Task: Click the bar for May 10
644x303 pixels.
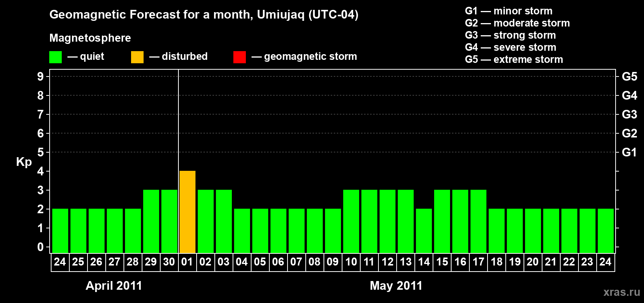Action: [351, 221]
